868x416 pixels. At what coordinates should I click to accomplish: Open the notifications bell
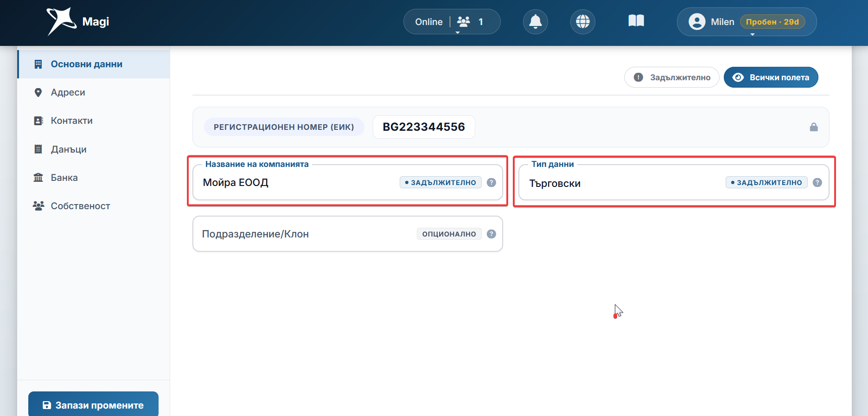[x=536, y=22]
